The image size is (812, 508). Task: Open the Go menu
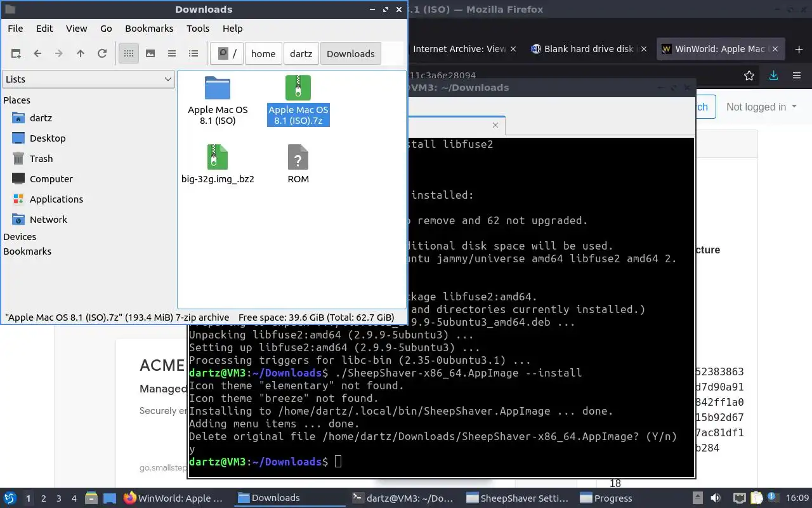pos(106,28)
